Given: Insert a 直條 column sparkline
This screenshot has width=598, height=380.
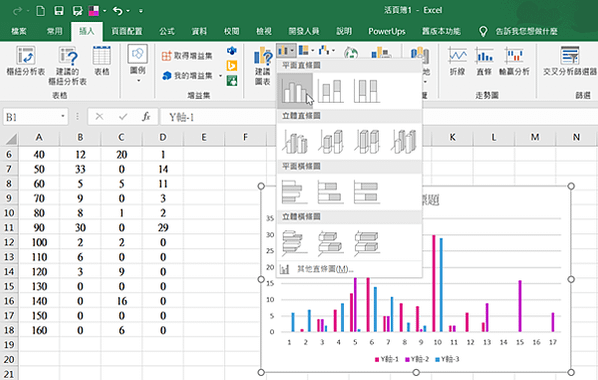Looking at the screenshot, I should pyautogui.click(x=484, y=61).
